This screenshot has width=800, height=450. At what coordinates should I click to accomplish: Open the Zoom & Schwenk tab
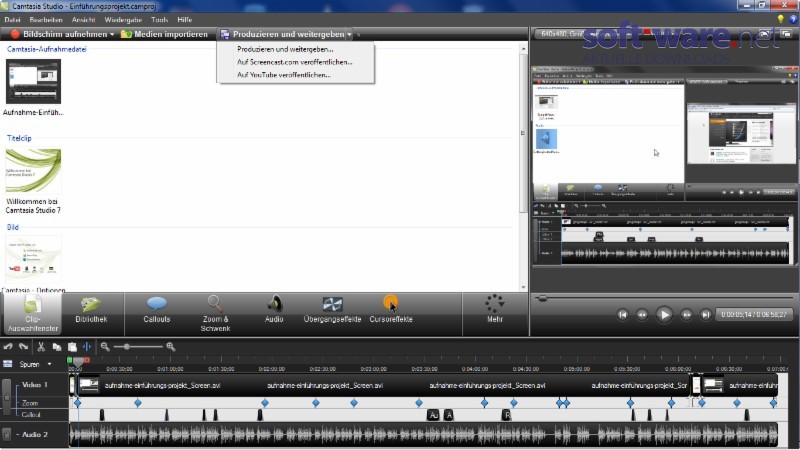[215, 314]
